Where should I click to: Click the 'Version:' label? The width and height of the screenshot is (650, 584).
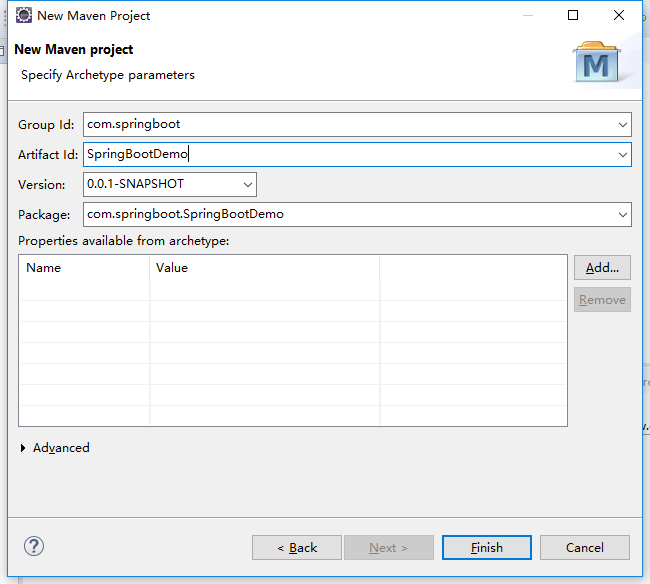point(41,184)
